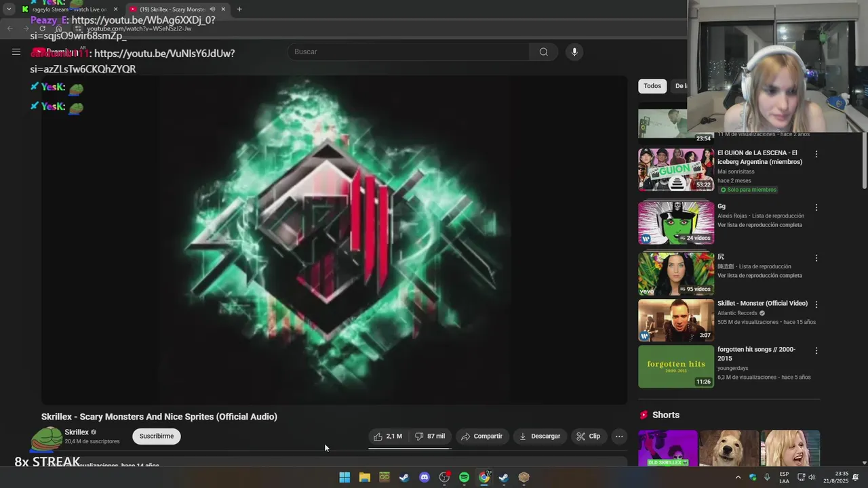Start voice search with microphone icon
The width and height of the screenshot is (868, 488).
coord(574,52)
